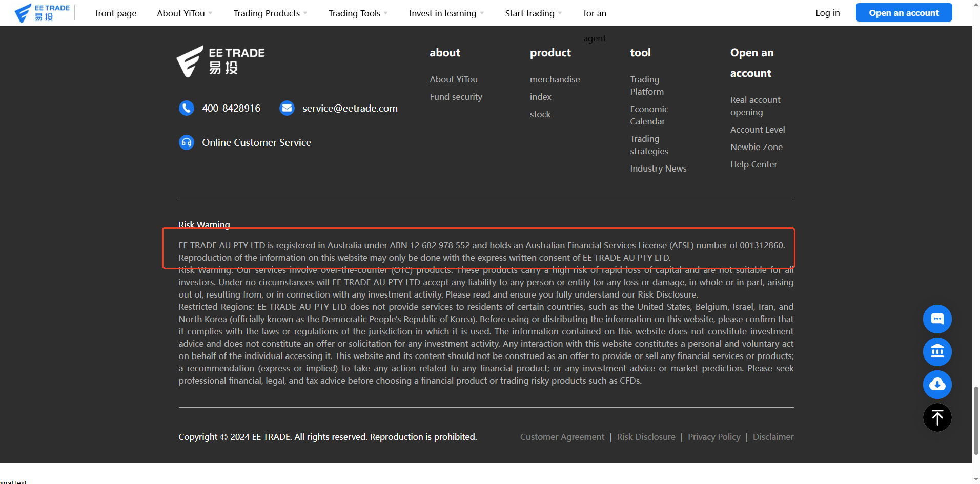Open the Fund security footer link

(x=456, y=97)
